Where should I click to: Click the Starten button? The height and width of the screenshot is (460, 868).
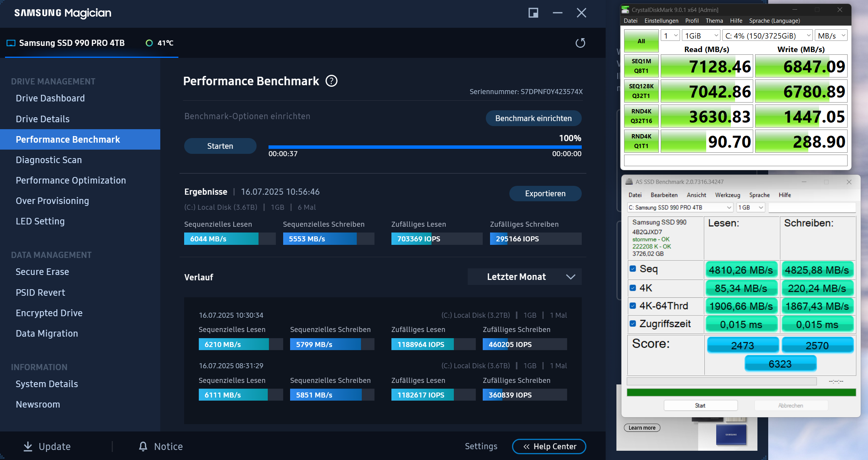pyautogui.click(x=220, y=146)
